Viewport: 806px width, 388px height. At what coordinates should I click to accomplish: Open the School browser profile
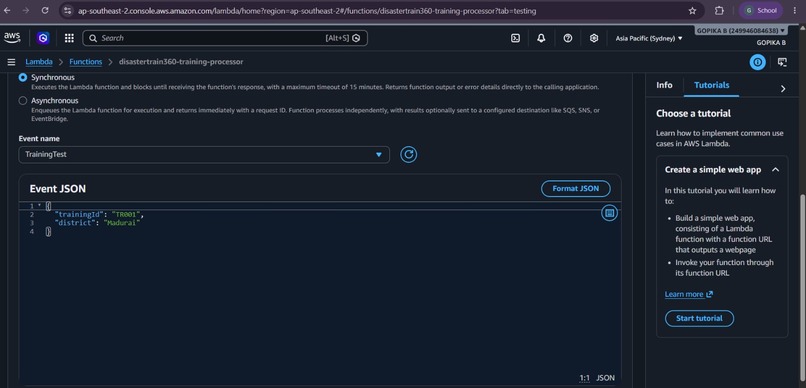click(761, 10)
